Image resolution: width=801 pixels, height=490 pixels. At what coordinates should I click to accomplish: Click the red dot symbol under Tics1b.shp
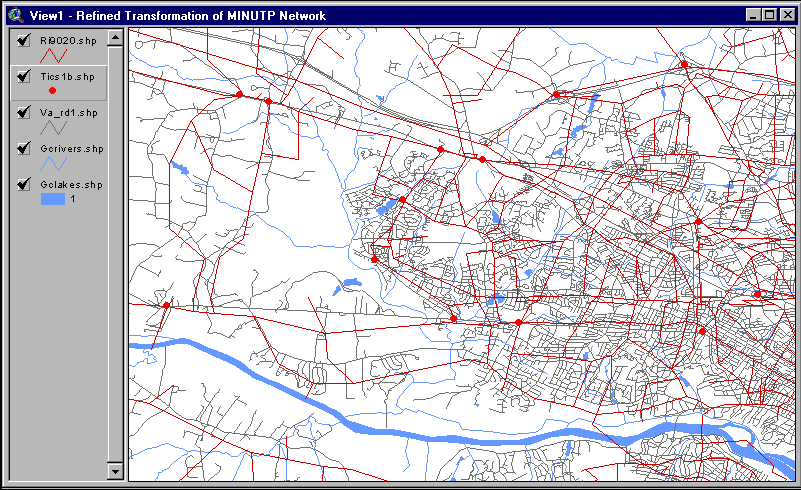(x=52, y=90)
